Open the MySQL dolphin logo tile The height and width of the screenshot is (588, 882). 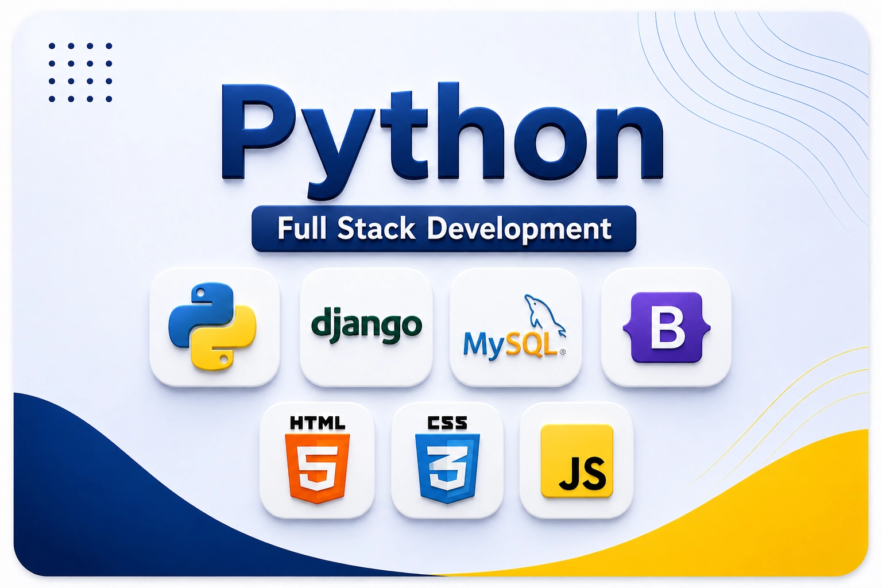click(516, 327)
